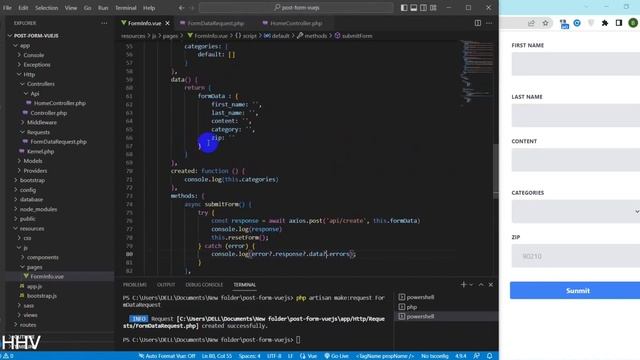The image size is (640, 360).
Task: Toggle the bottom panel layout icon
Action: (x=413, y=8)
